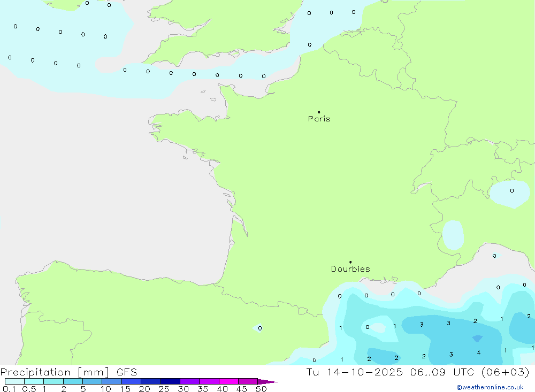Pick the palest cyan 0.1–0.5 legend swatch
Image resolution: width=535 pixels, height=392 pixels.
[x=14, y=381]
